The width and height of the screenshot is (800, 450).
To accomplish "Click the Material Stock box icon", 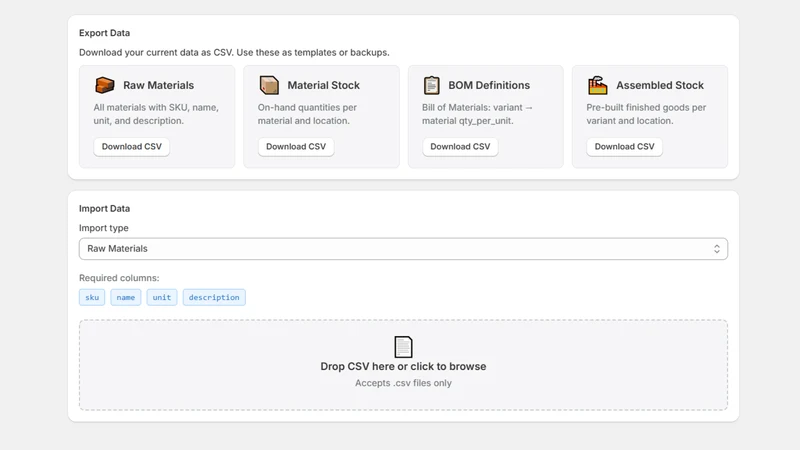I will click(x=269, y=85).
